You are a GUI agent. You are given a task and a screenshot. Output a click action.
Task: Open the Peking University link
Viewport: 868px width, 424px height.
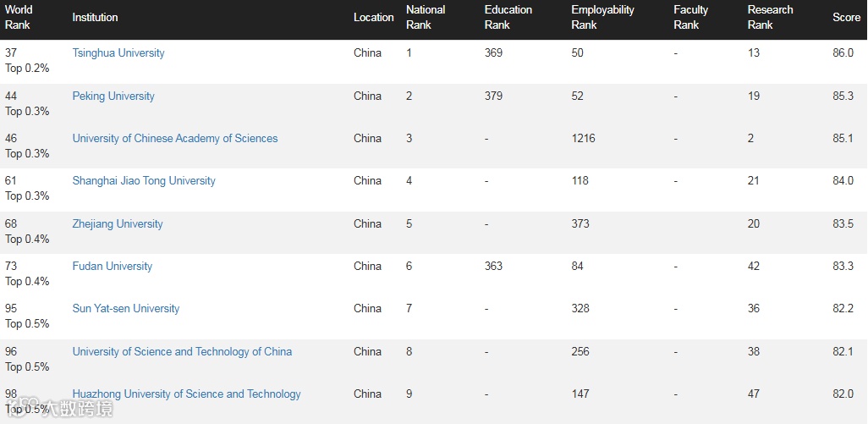[x=113, y=96]
